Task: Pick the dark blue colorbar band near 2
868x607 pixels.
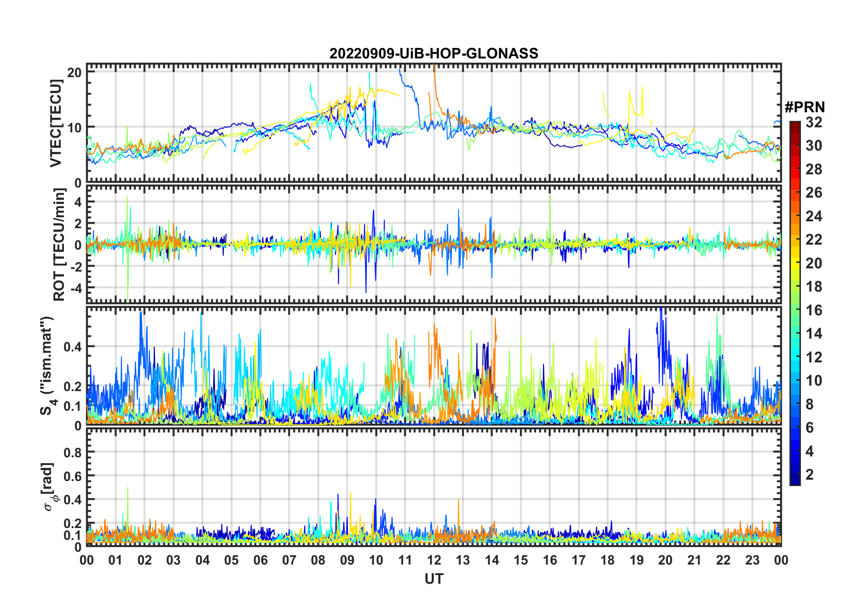Action: pyautogui.click(x=795, y=475)
